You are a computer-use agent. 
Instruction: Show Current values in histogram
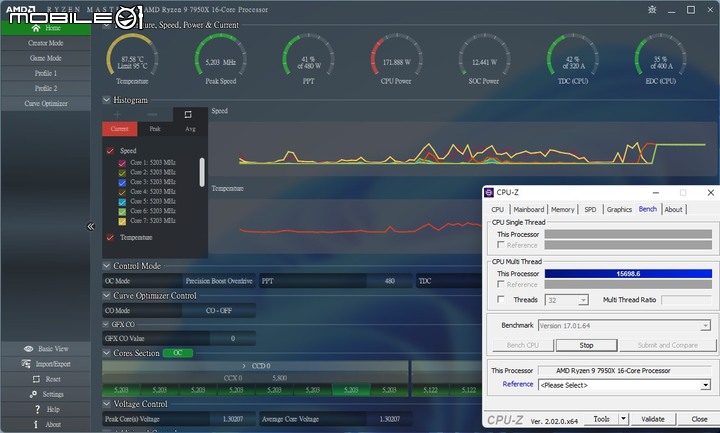(x=119, y=129)
